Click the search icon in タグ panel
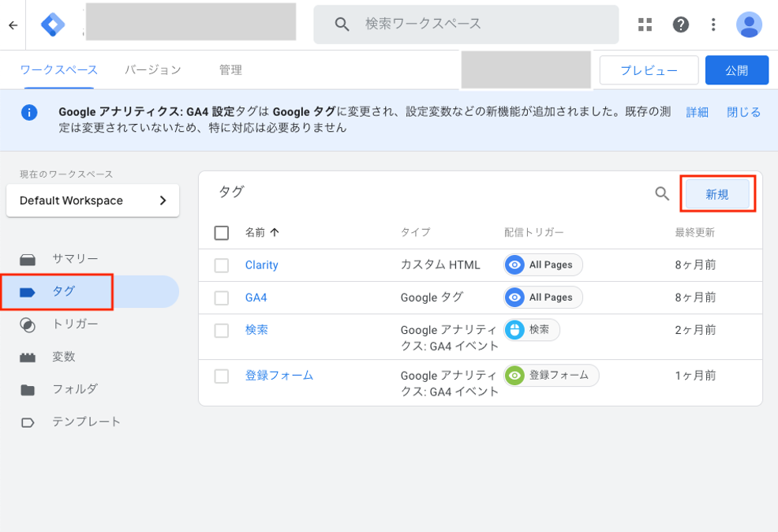Image resolution: width=778 pixels, height=532 pixels. pyautogui.click(x=662, y=193)
